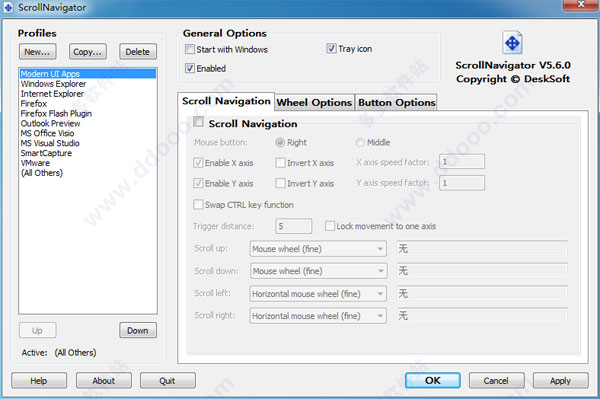Click the Y axis speed factor field

(x=462, y=183)
